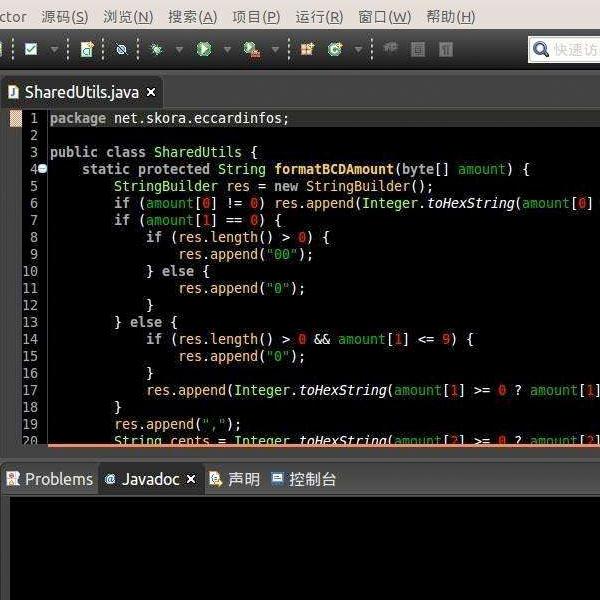Open the 运行(R) menu
The width and height of the screenshot is (600, 600).
319,17
